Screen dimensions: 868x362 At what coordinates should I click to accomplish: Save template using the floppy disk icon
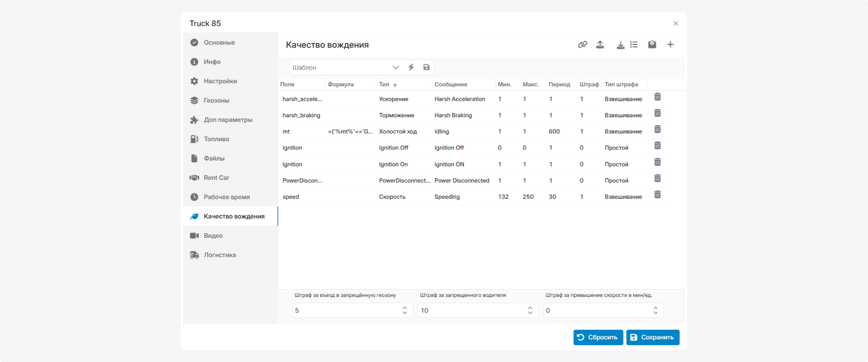(426, 67)
